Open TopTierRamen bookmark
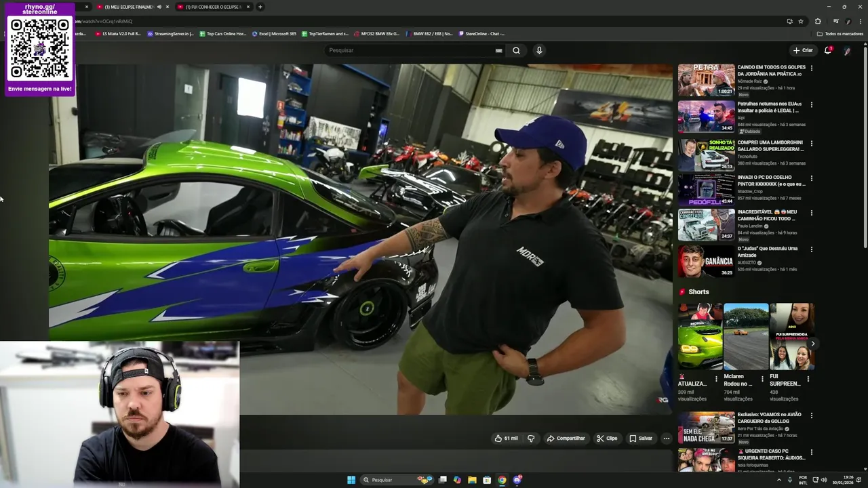This screenshot has height=488, width=868. [325, 33]
